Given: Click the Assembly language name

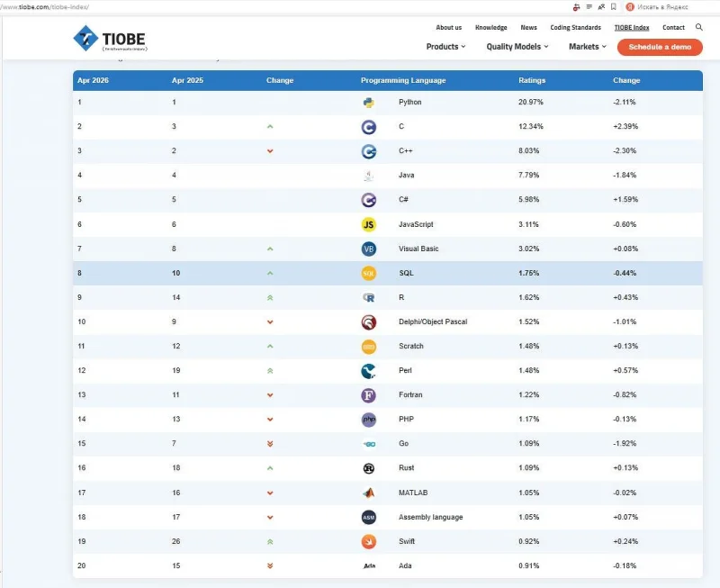Looking at the screenshot, I should (x=431, y=517).
